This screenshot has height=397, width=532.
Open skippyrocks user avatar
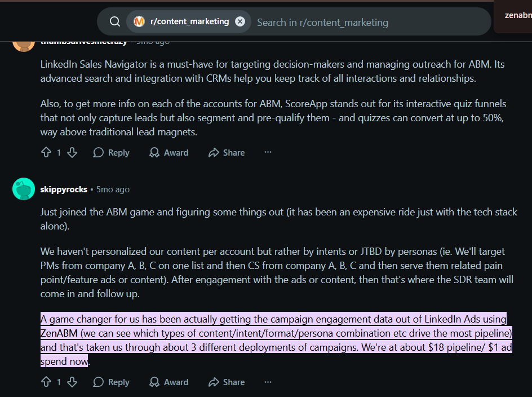point(24,189)
